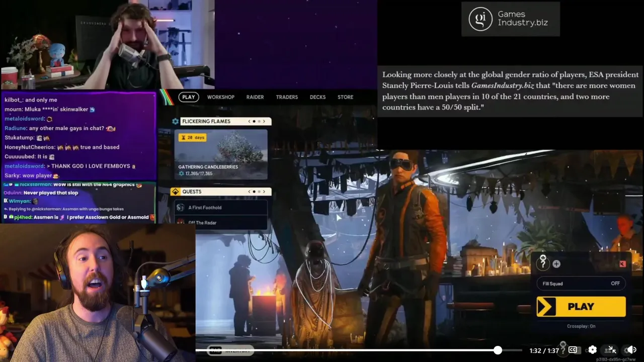
Task: Open the DECKS tab
Action: (317, 97)
